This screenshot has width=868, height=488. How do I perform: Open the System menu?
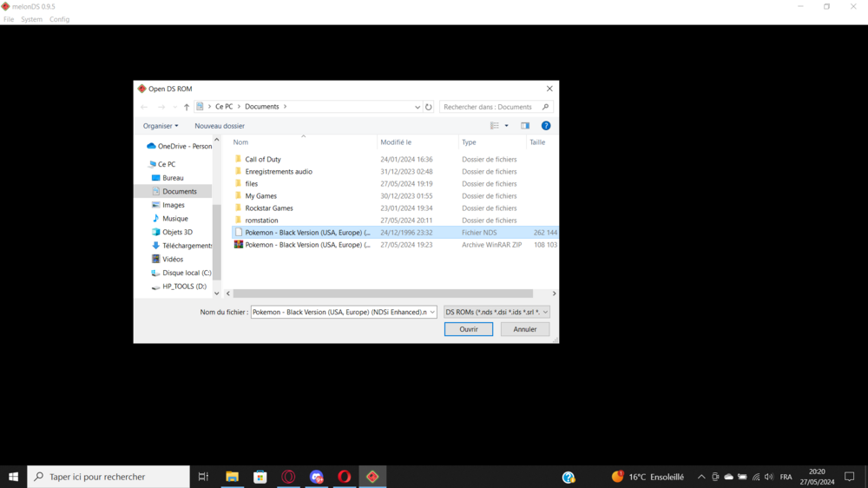pos(31,19)
